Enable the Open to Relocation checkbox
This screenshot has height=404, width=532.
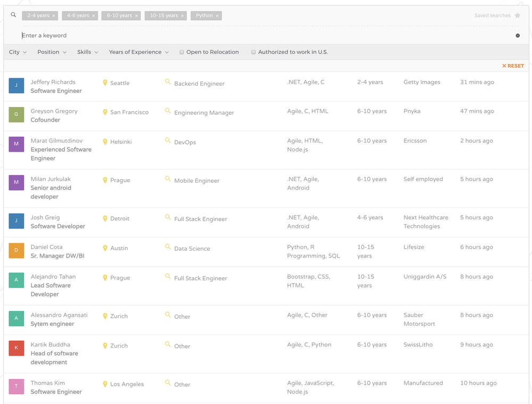(x=181, y=52)
